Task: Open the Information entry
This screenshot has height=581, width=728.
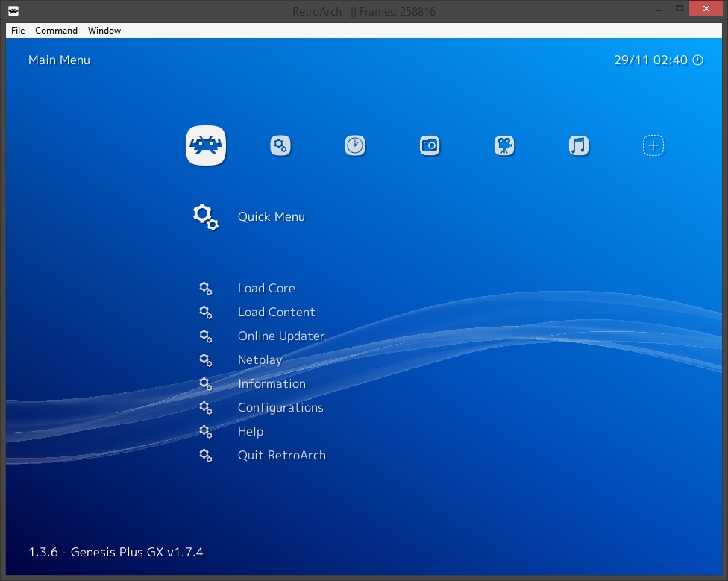Action: coord(272,384)
